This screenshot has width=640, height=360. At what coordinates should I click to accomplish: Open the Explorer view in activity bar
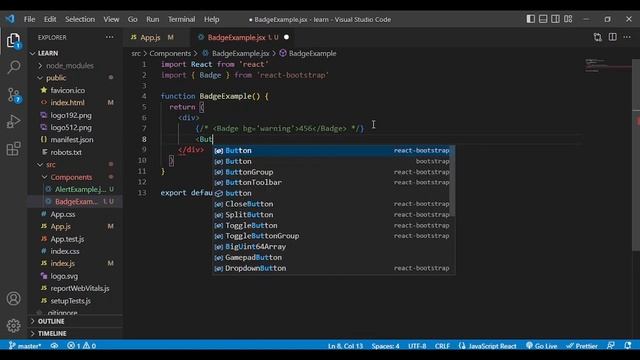tap(13, 41)
